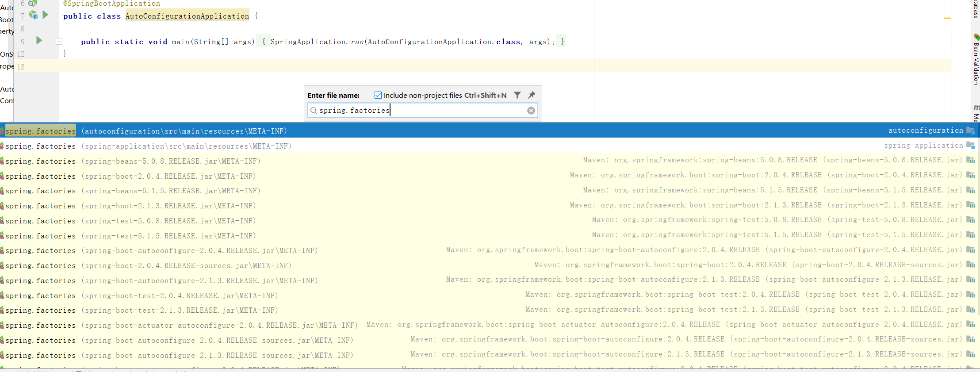The image size is (980, 372).
Task: Click the run gutter icon beside class AutoConfigurationApplication
Action: [x=45, y=15]
